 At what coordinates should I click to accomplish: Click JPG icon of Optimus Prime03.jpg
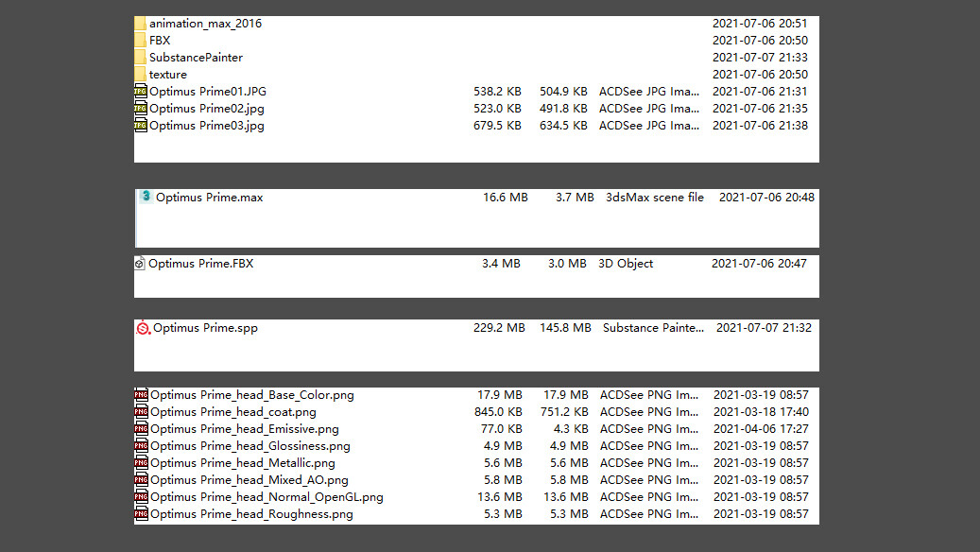click(x=141, y=125)
